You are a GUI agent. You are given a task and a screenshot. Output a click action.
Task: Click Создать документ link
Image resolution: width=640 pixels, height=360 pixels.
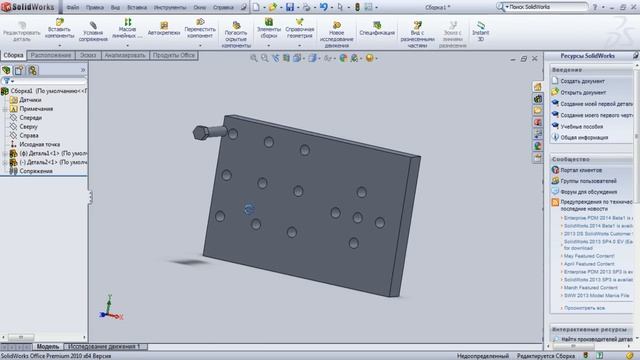tap(582, 81)
